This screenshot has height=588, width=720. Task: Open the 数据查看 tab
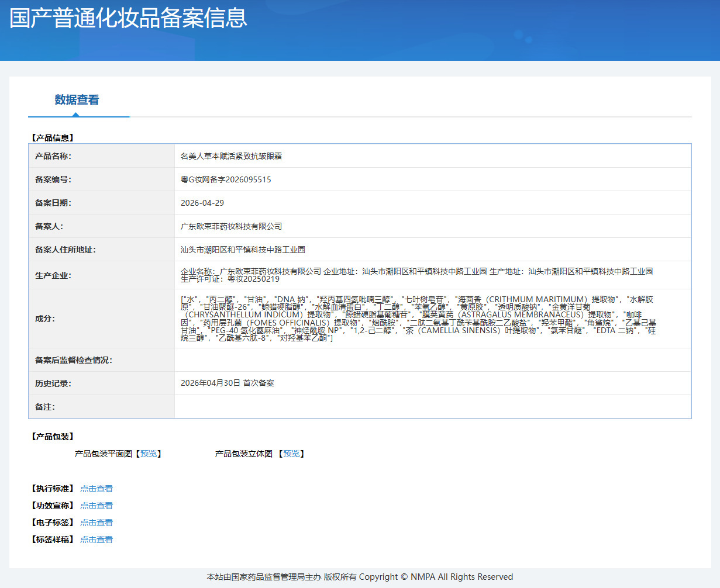click(x=77, y=100)
